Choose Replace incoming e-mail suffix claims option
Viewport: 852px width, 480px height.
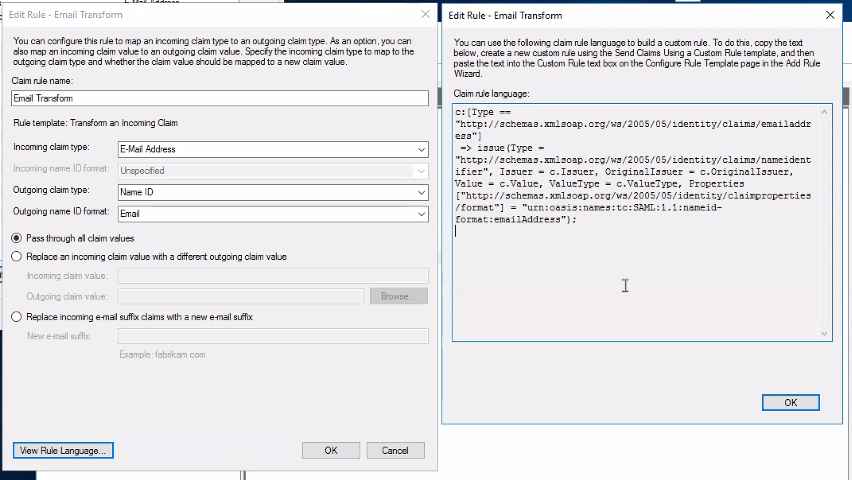click(16, 317)
